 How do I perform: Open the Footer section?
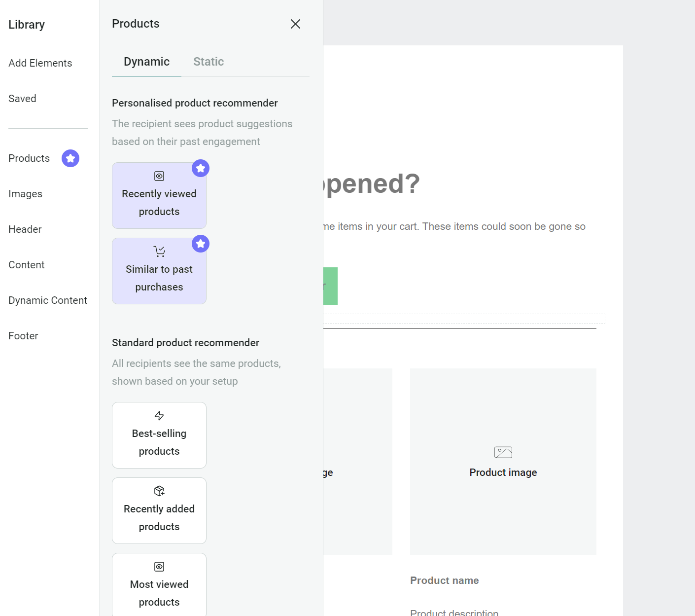click(23, 336)
